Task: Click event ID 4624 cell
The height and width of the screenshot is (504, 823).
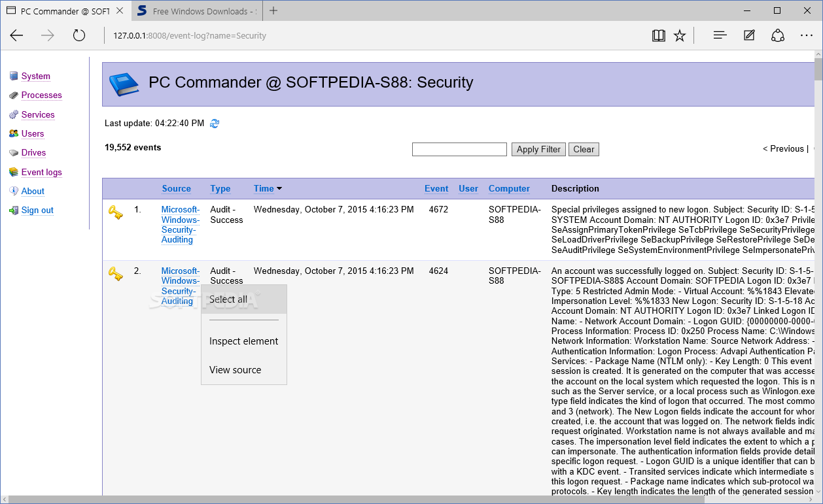Action: (438, 271)
